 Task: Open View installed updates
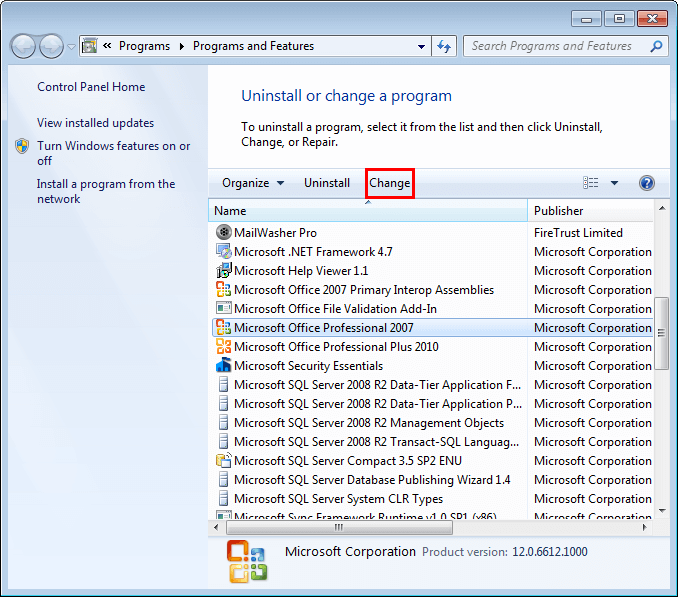pyautogui.click(x=95, y=123)
